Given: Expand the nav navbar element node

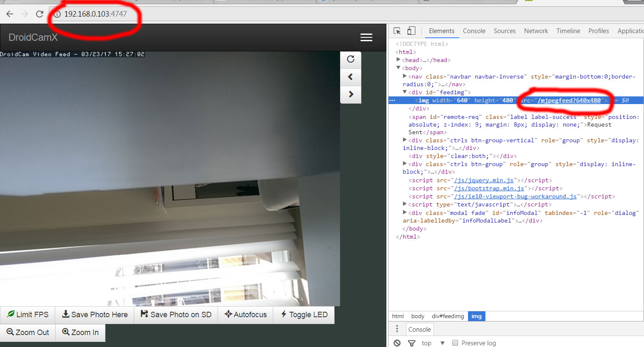Looking at the screenshot, I should [x=405, y=76].
